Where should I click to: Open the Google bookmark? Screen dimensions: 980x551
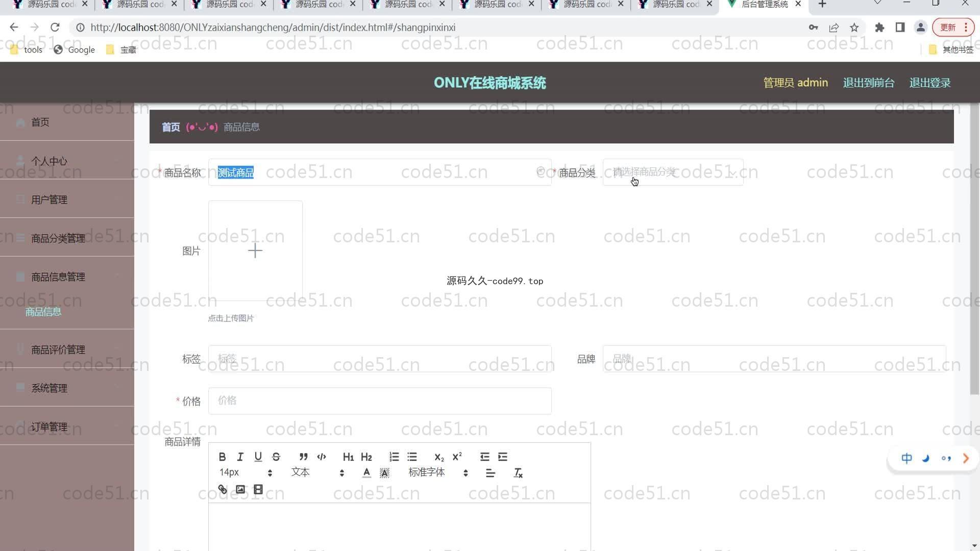point(75,49)
